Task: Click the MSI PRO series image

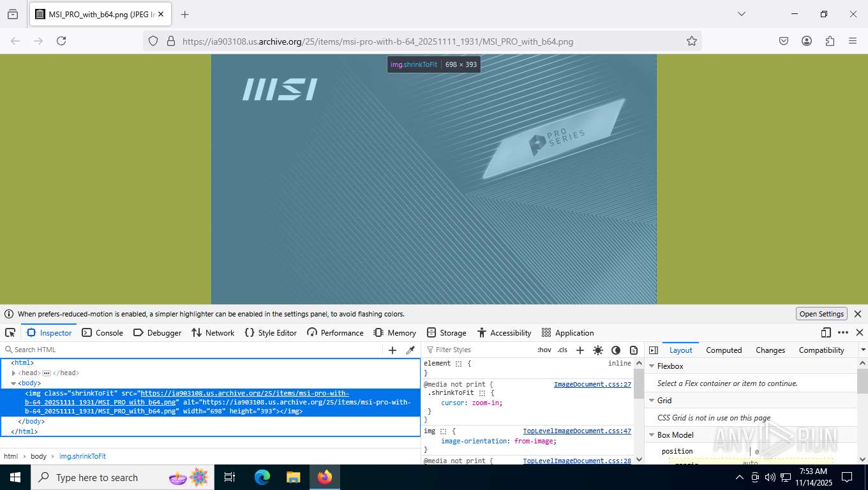Action: pyautogui.click(x=434, y=179)
